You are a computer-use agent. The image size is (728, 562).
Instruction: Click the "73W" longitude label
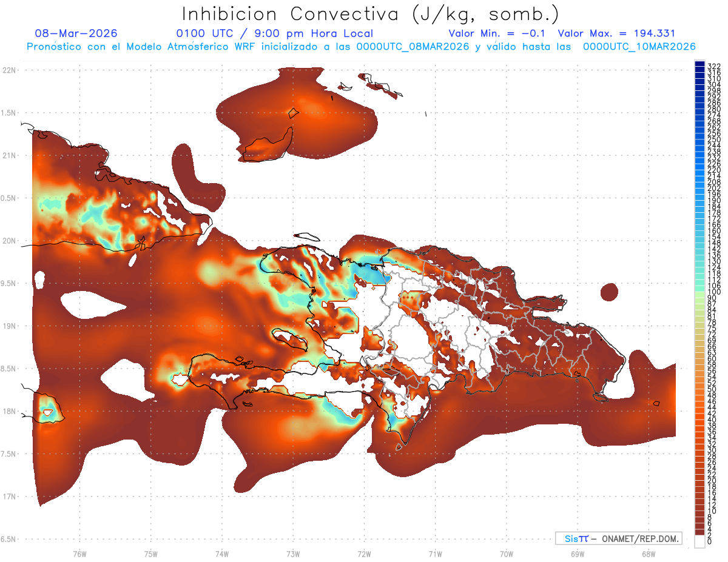293,554
